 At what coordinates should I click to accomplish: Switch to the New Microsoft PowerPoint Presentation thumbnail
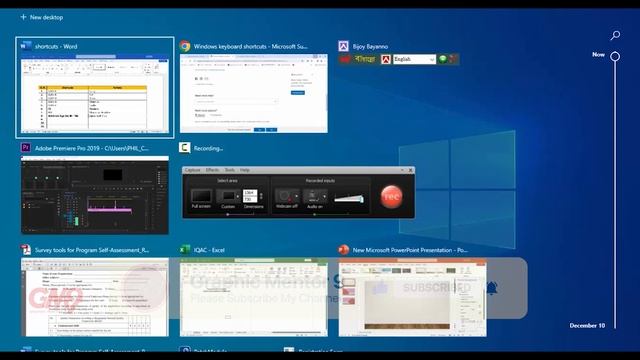pyautogui.click(x=412, y=297)
